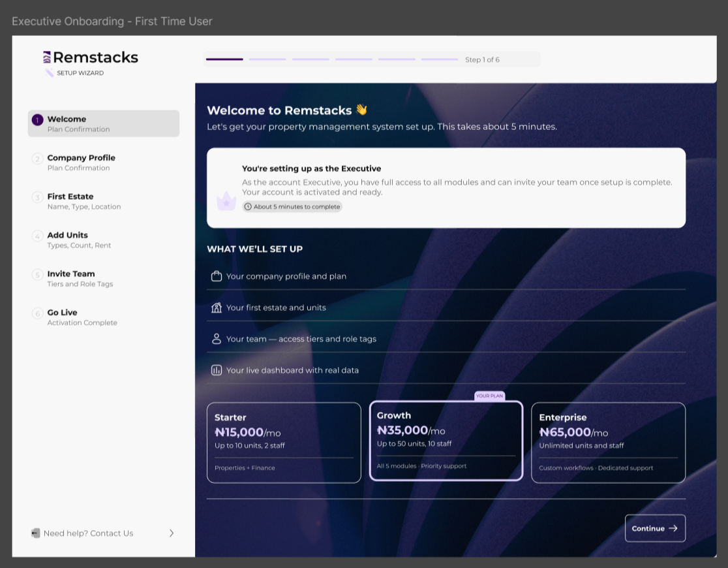
Task: Click the Step 1 of 6 label
Action: [x=482, y=59]
